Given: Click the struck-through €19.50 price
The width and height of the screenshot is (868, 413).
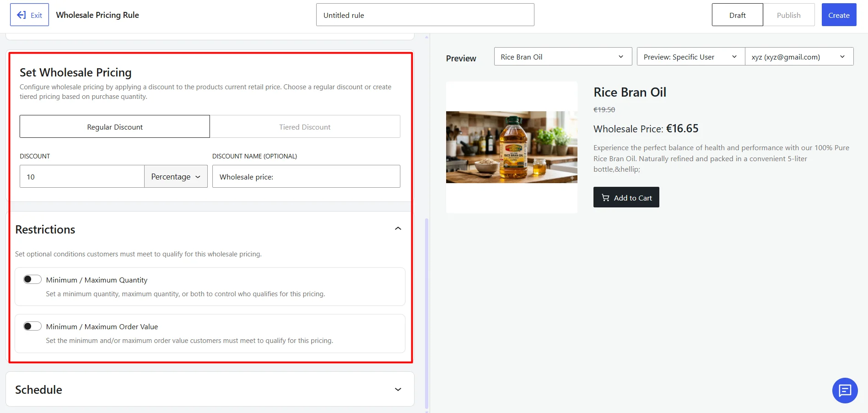Looking at the screenshot, I should coord(604,109).
